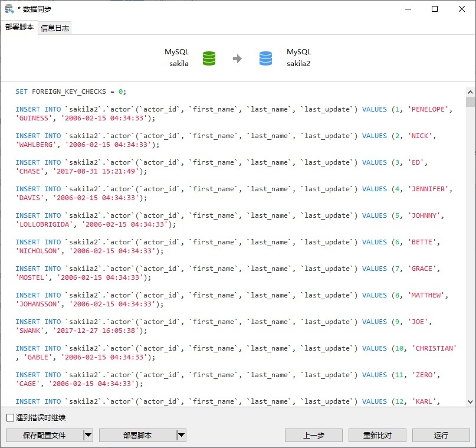Select the 部署脚本 tab
Screen dimensions: 476x448
pyautogui.click(x=19, y=27)
